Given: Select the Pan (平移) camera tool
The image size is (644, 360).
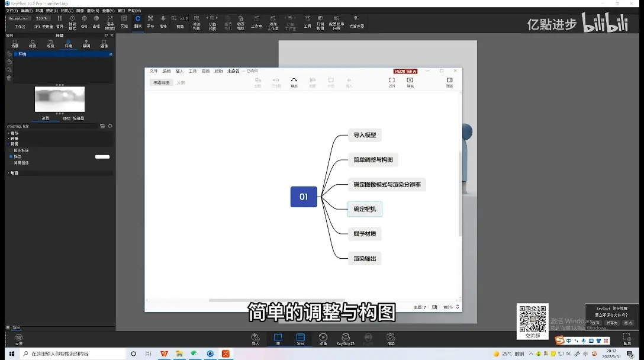Looking at the screenshot, I should 151,21.
